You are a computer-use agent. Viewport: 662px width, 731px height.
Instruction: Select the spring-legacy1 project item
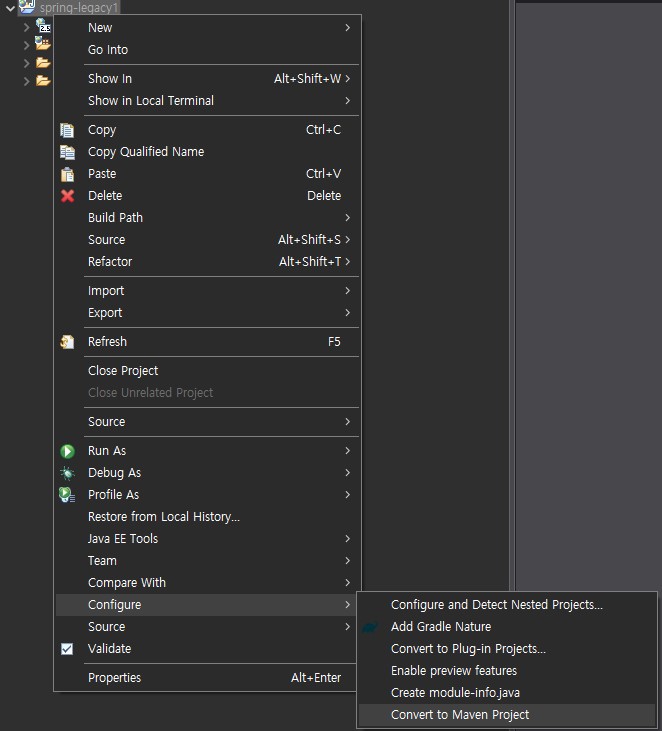(x=78, y=8)
